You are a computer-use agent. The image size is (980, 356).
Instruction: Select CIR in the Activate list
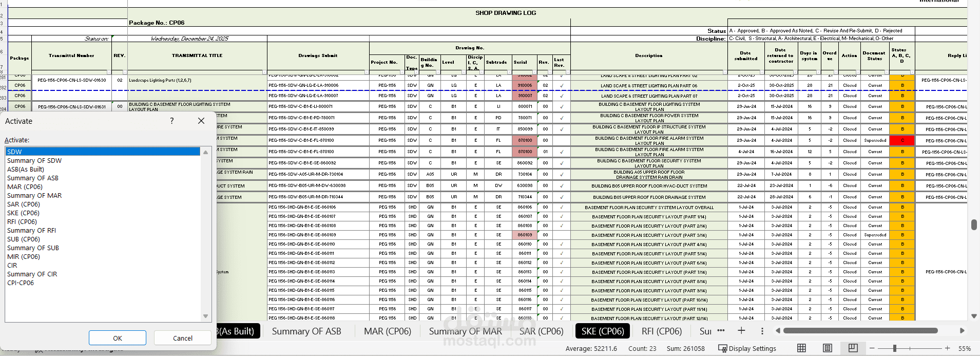(x=12, y=265)
